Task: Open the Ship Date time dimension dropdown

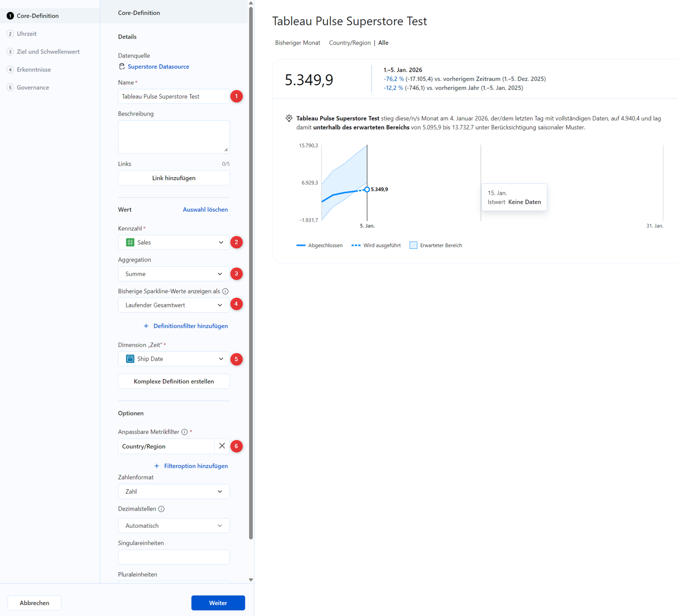Action: [173, 359]
